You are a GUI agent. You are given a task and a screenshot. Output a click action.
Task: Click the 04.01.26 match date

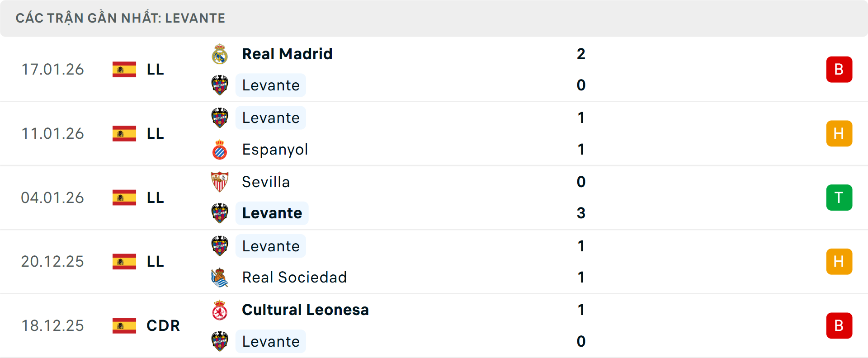pyautogui.click(x=52, y=198)
